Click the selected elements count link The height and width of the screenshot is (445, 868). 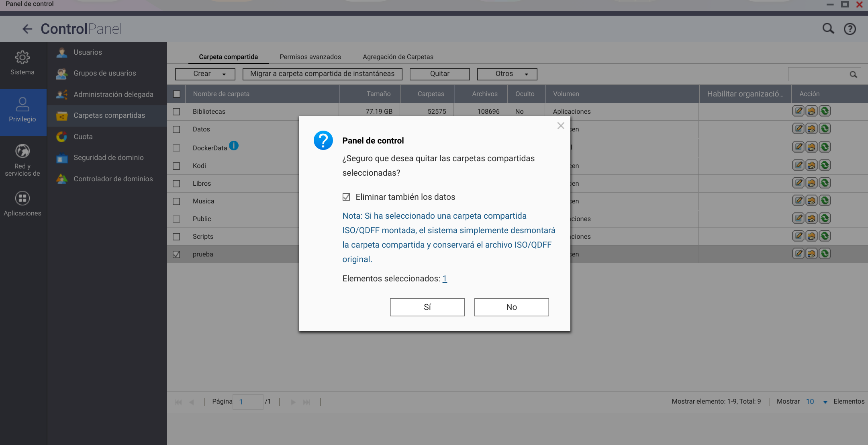[x=445, y=279]
